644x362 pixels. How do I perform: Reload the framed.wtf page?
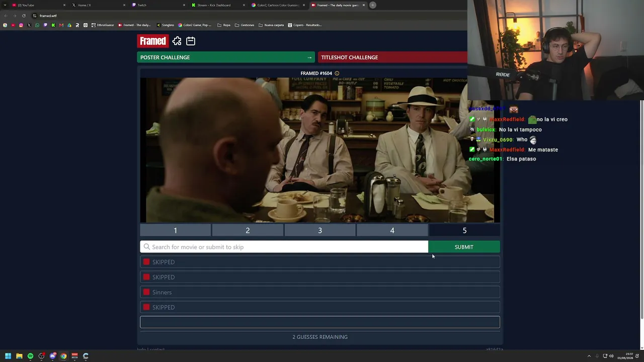point(24,16)
